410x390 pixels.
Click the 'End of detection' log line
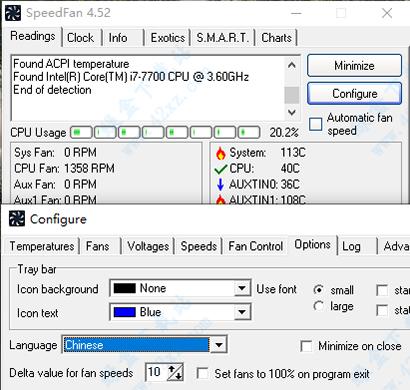pos(52,90)
